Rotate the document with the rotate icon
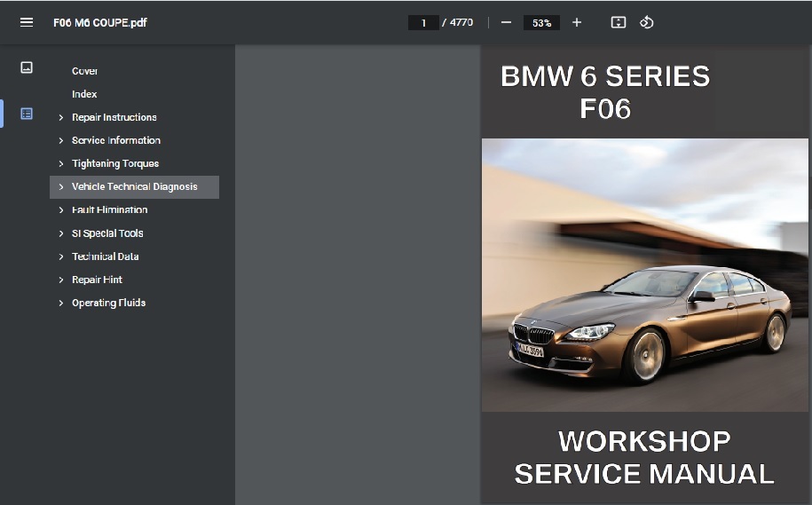This screenshot has width=812, height=505. point(646,22)
